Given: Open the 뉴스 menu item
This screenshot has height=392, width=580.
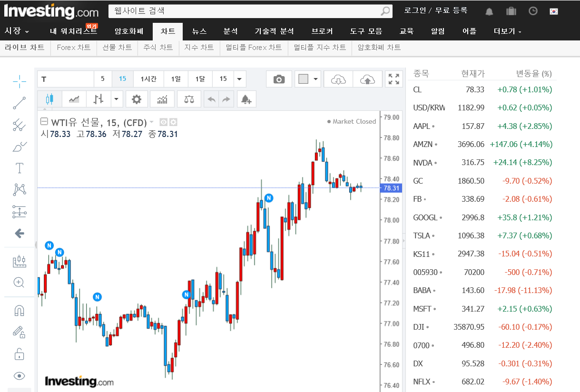Looking at the screenshot, I should point(199,31).
